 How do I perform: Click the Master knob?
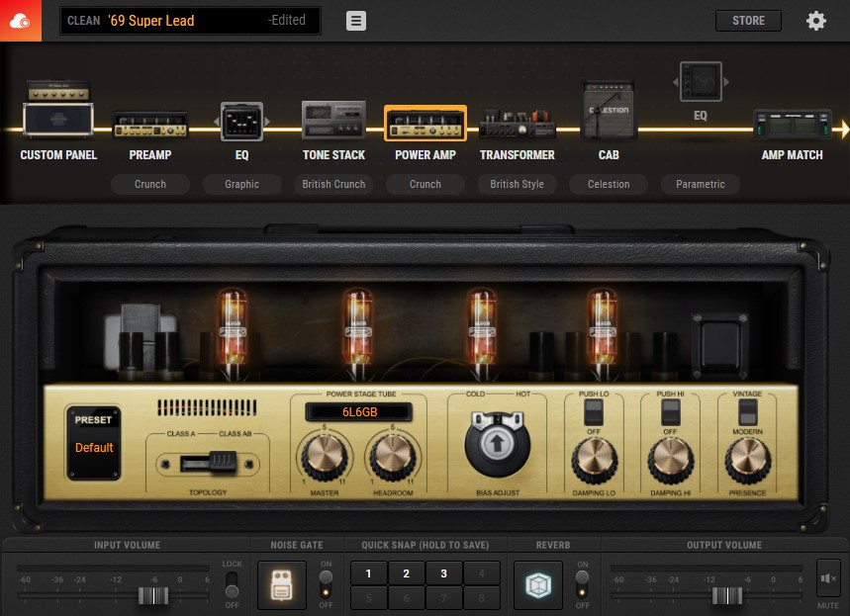[x=325, y=458]
